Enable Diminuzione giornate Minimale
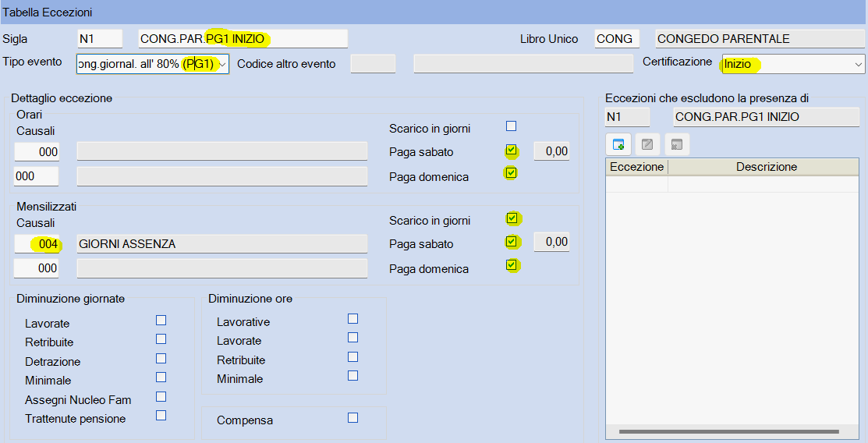 coord(161,377)
